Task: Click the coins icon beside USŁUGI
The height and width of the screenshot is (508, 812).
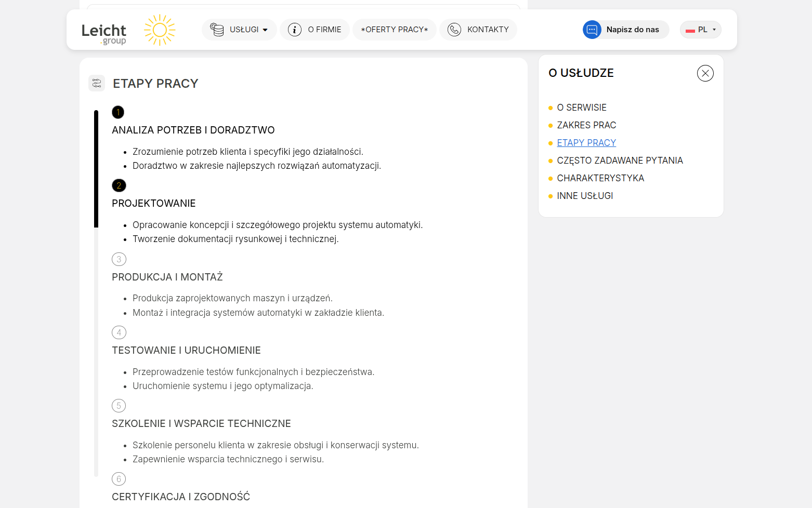Action: (x=217, y=30)
